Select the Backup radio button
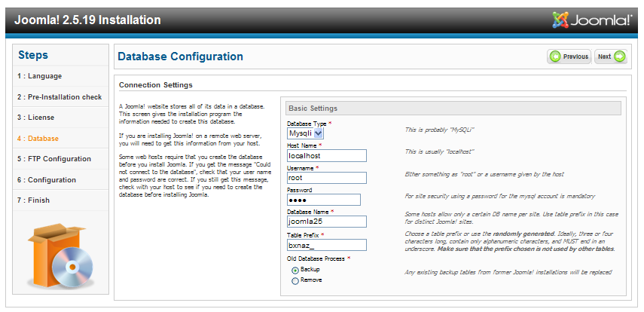Screen dimensions: 644x312 tap(295, 271)
